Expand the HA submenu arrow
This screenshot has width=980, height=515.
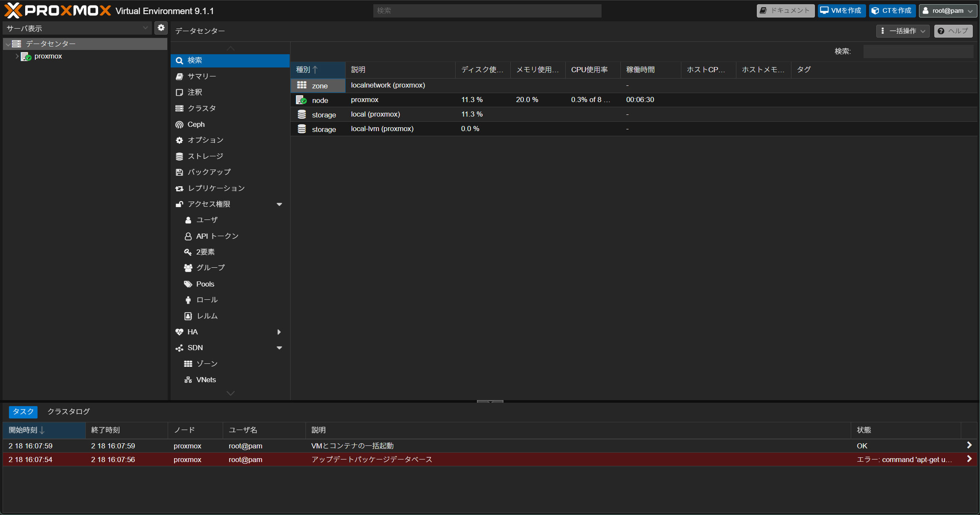coord(279,332)
